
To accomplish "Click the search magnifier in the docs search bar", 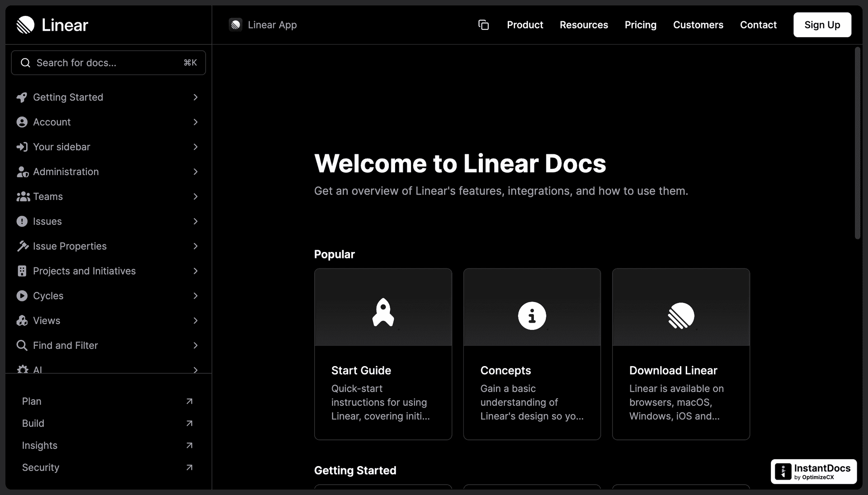I will click(x=25, y=62).
